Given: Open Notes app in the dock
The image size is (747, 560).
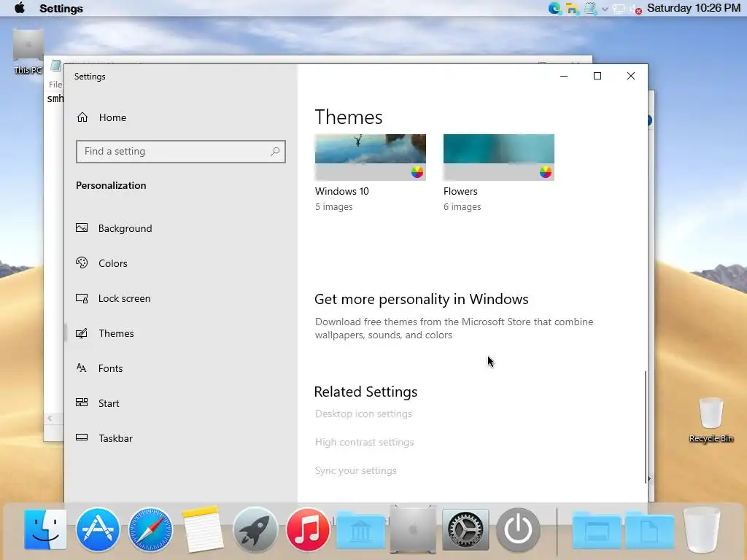Looking at the screenshot, I should (203, 529).
